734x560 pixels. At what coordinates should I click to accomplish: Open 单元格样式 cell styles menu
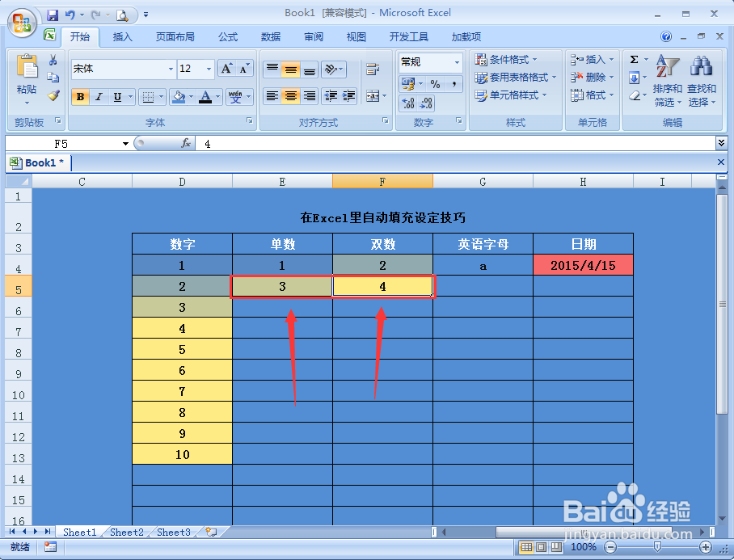[x=510, y=95]
